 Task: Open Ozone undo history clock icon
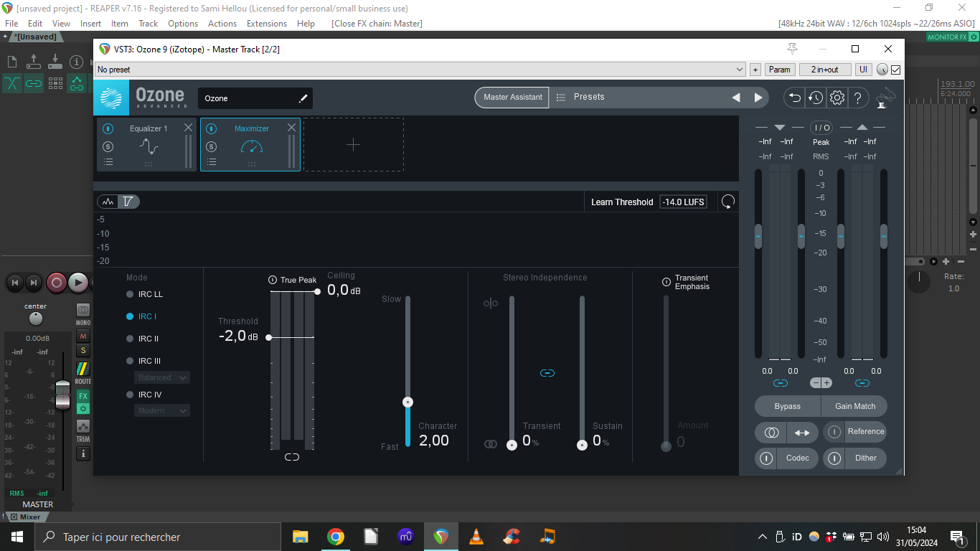pyautogui.click(x=815, y=98)
